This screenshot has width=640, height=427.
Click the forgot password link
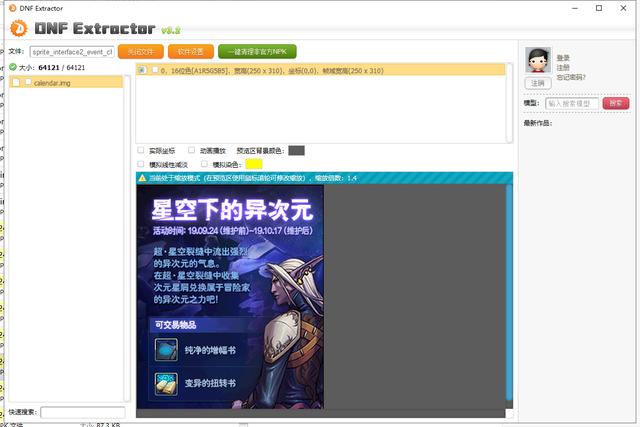coord(571,77)
